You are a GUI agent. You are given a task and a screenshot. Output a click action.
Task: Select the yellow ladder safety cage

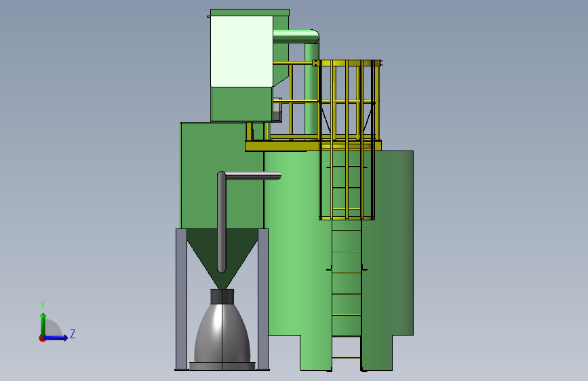(x=347, y=140)
